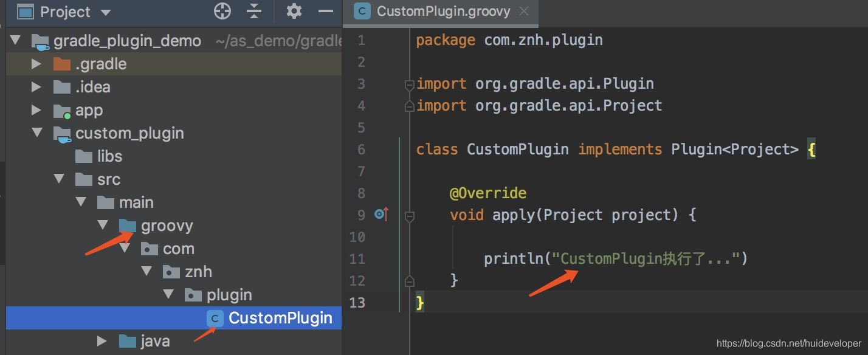Click the .idea folder icon
Screen dimensions: 868x355
coord(62,87)
